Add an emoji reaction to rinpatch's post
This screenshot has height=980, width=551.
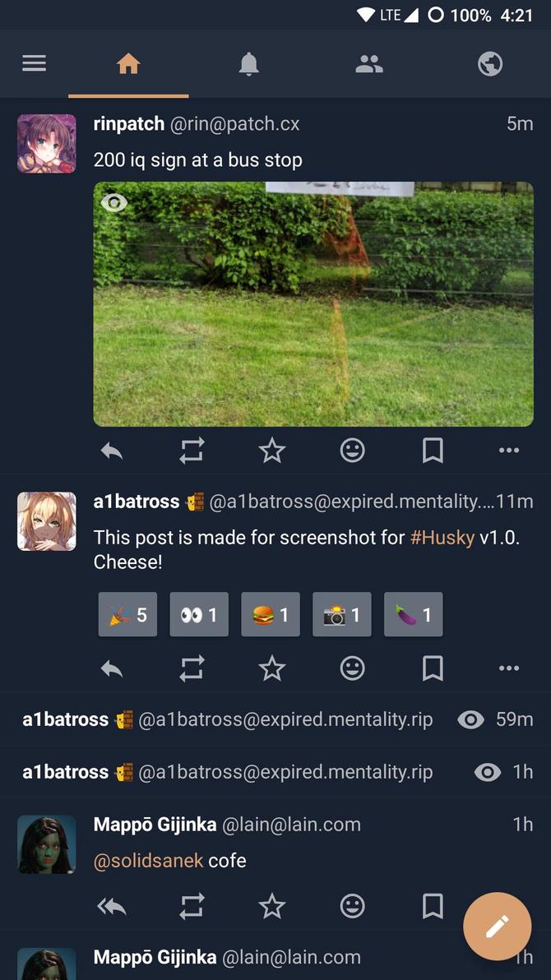(352, 451)
